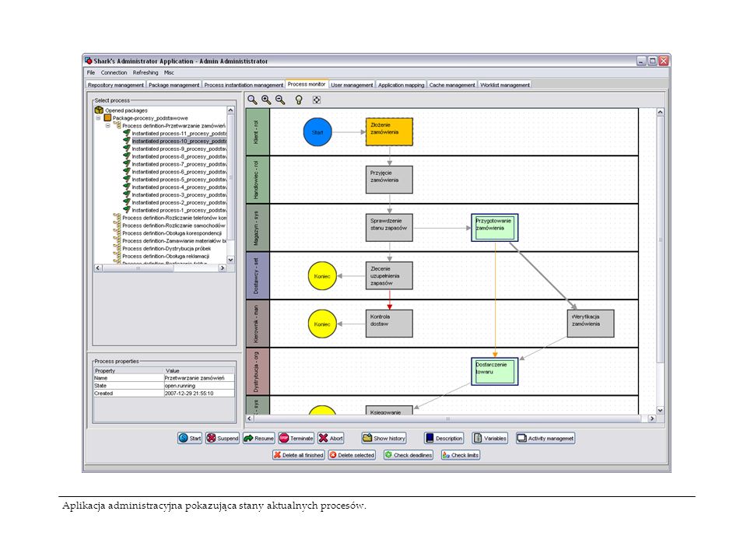
Task: Switch to Application mapping tab
Action: 402,85
